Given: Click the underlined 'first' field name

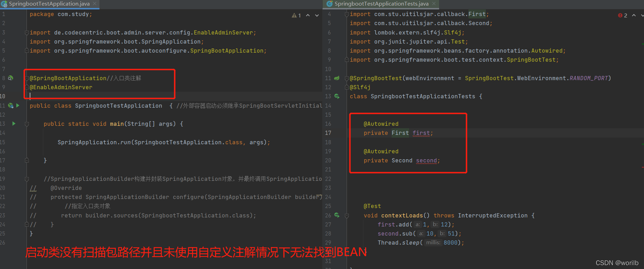Looking at the screenshot, I should tap(421, 133).
